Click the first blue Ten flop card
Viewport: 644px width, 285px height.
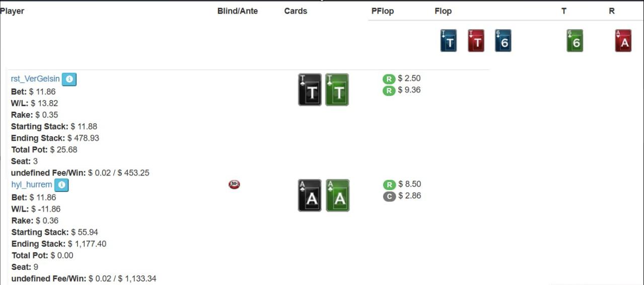[x=449, y=41]
